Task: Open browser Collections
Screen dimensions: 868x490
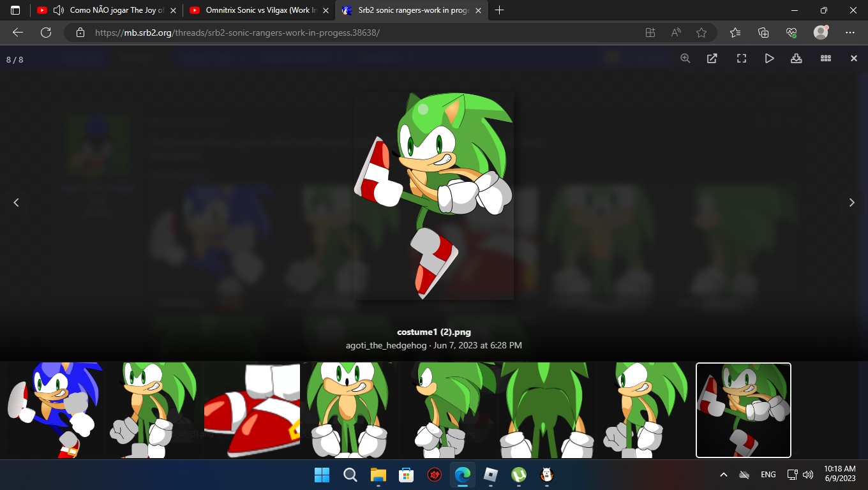Action: point(763,33)
